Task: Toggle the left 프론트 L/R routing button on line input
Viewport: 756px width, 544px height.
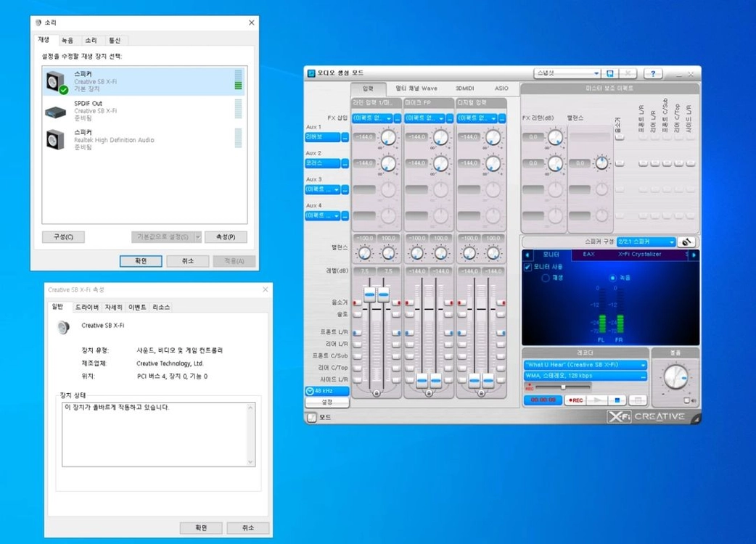Action: [357, 332]
